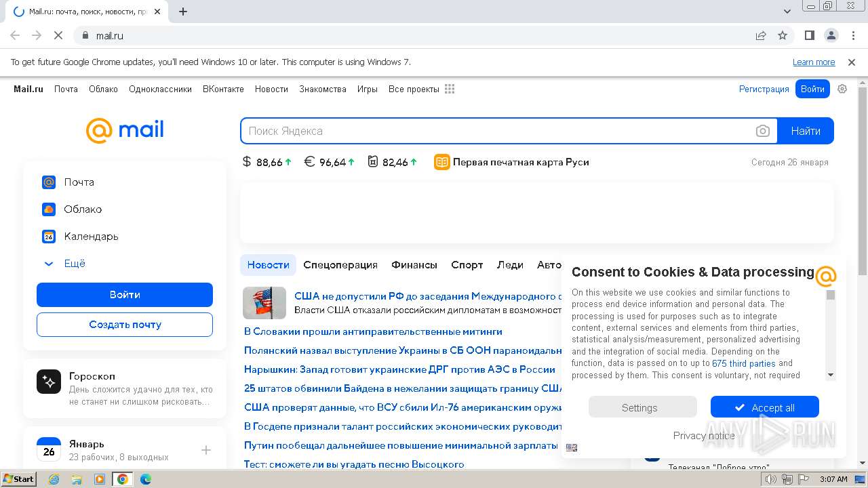Click the consent dialog barcode icon

tap(572, 447)
